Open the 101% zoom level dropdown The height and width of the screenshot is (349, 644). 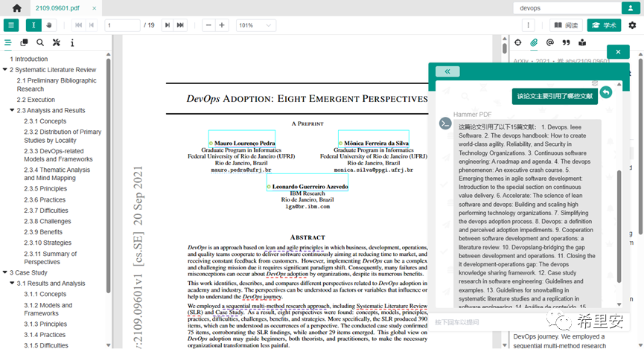[x=255, y=25]
